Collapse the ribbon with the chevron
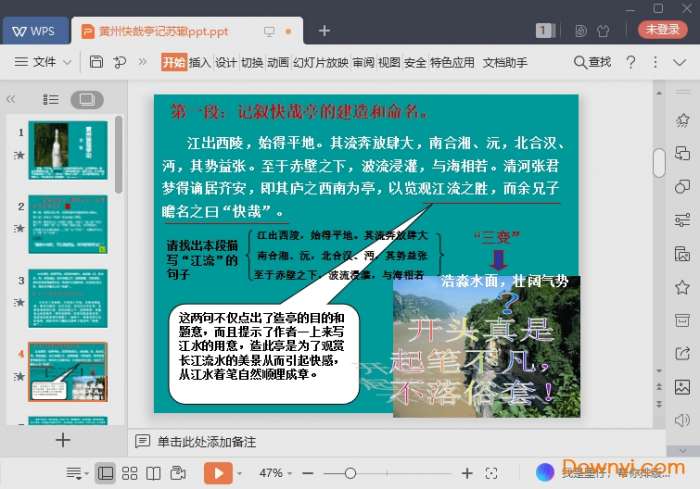The width and height of the screenshot is (700, 489). 679,62
